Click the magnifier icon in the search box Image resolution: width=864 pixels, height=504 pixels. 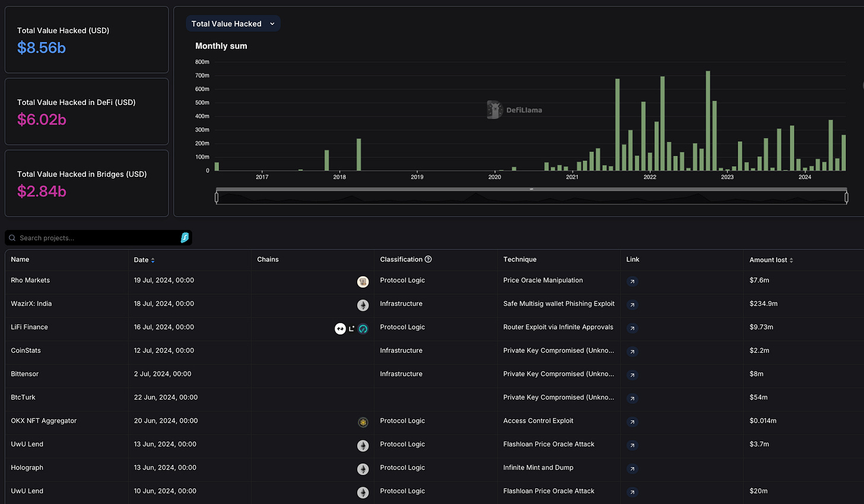[x=12, y=238]
